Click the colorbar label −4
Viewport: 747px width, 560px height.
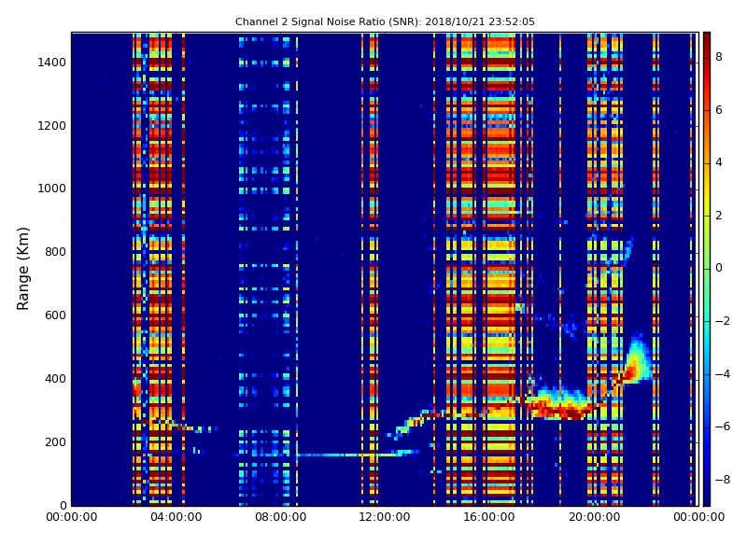coord(723,374)
